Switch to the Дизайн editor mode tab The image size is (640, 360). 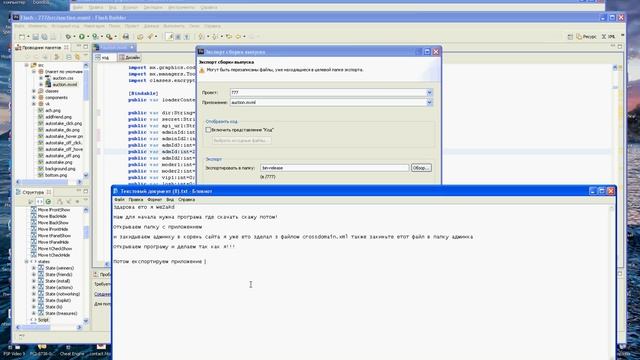[129, 58]
